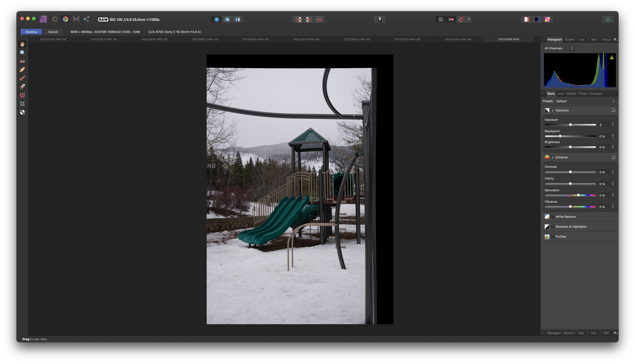Choose the single view mode icon
635x364 pixels.
tap(217, 20)
